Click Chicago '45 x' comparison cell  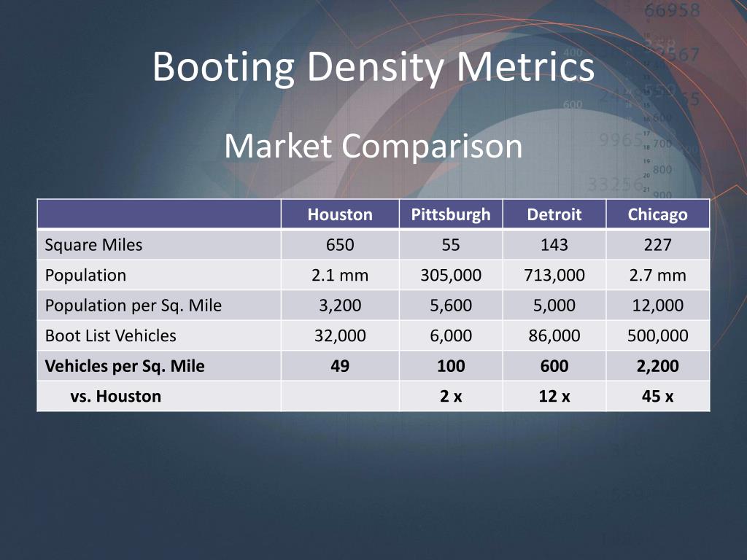657,396
